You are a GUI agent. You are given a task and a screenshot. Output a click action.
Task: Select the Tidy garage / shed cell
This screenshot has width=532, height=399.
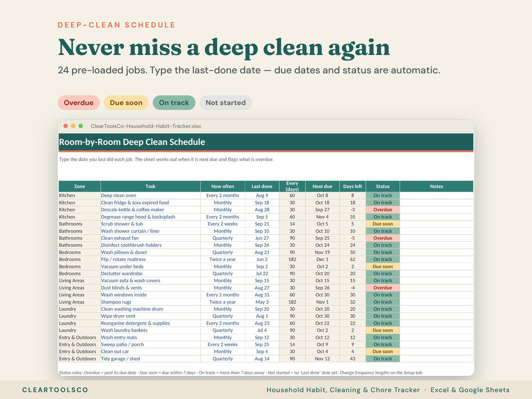150,359
